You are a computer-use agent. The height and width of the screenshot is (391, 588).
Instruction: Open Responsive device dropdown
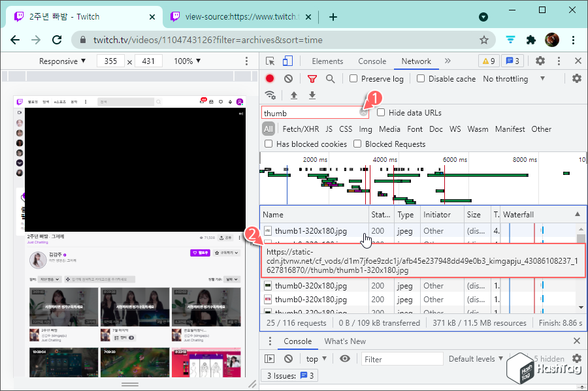click(x=62, y=61)
